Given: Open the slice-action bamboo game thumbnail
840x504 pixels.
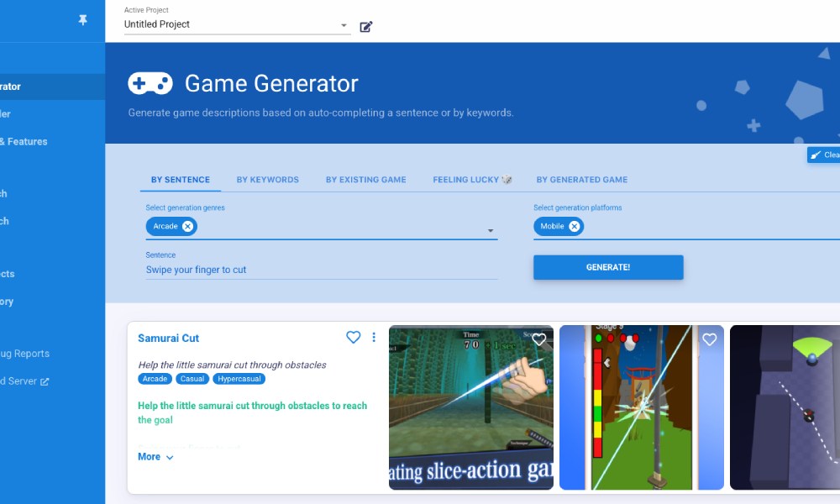Looking at the screenshot, I should pos(471,407).
